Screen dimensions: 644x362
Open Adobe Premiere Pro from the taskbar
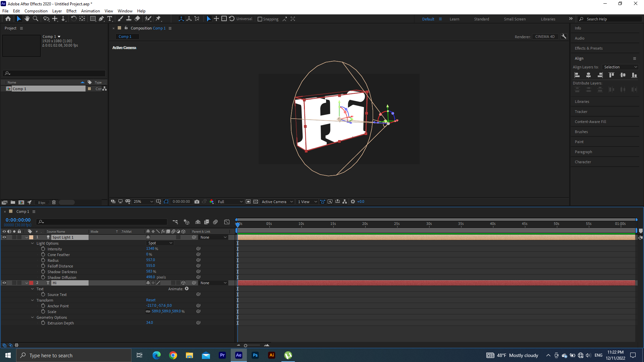tap(222, 355)
